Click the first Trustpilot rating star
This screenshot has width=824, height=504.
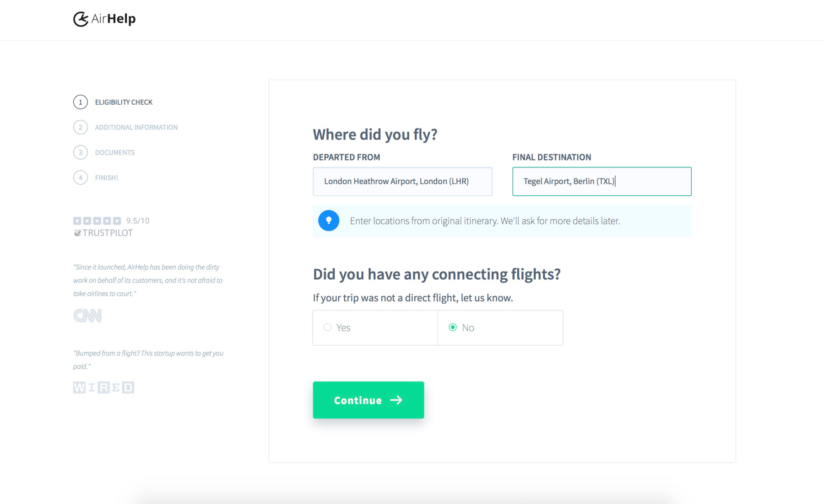[77, 220]
